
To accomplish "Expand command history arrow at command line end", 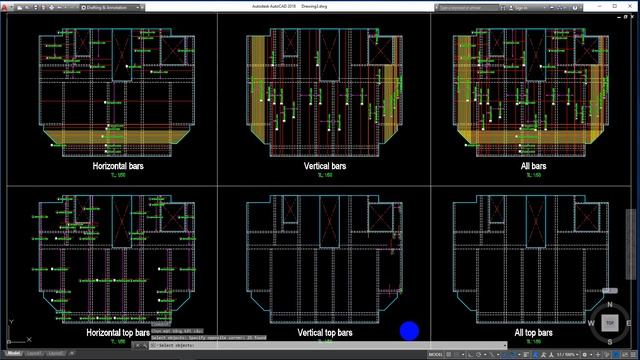I will [x=505, y=345].
